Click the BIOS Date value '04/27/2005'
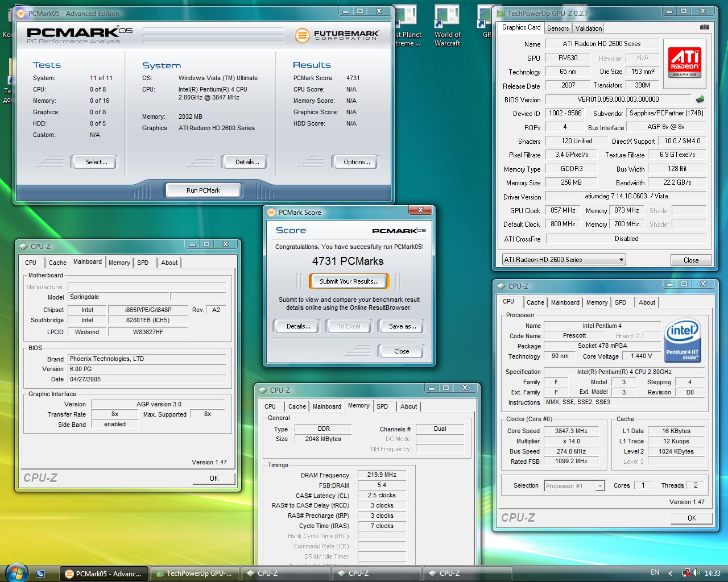This screenshot has height=582, width=728. point(147,379)
